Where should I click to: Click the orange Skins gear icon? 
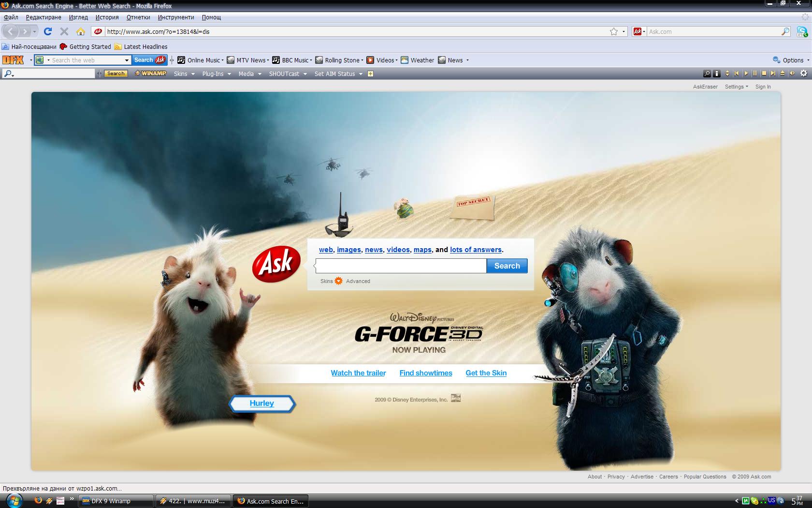click(x=338, y=281)
